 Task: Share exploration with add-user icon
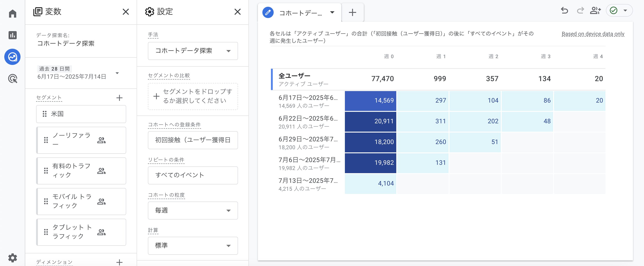595,11
